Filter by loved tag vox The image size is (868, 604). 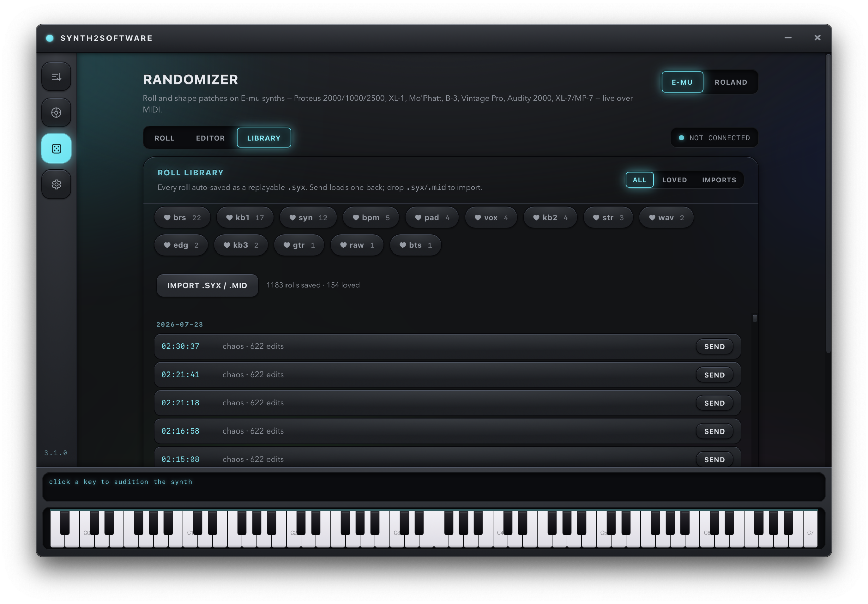[x=491, y=217]
